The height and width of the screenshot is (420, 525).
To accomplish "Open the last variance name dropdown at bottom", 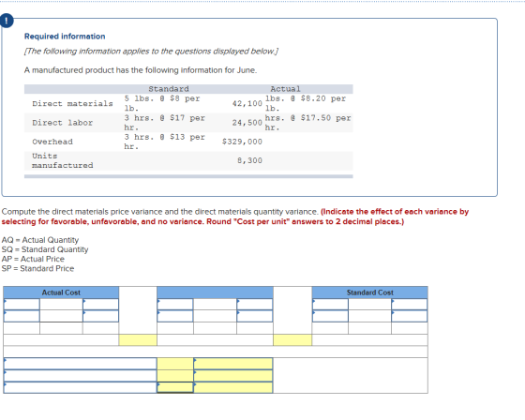I will click(x=81, y=387).
